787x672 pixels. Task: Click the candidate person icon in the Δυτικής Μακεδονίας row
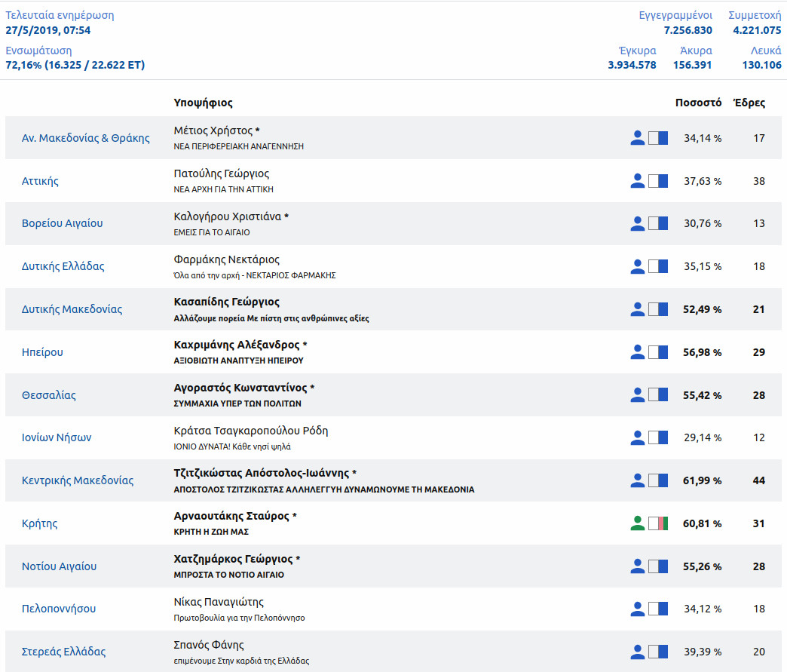638,309
